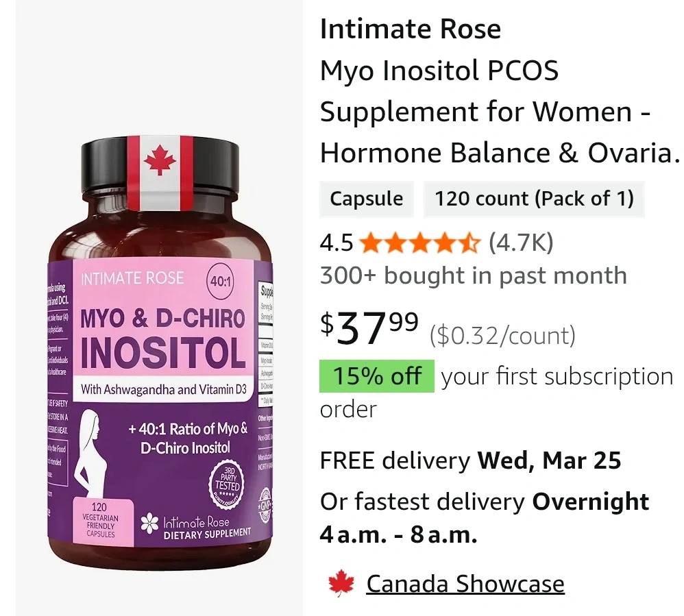684x616 pixels.
Task: Click the $0.32/count unit price
Action: pos(502,336)
